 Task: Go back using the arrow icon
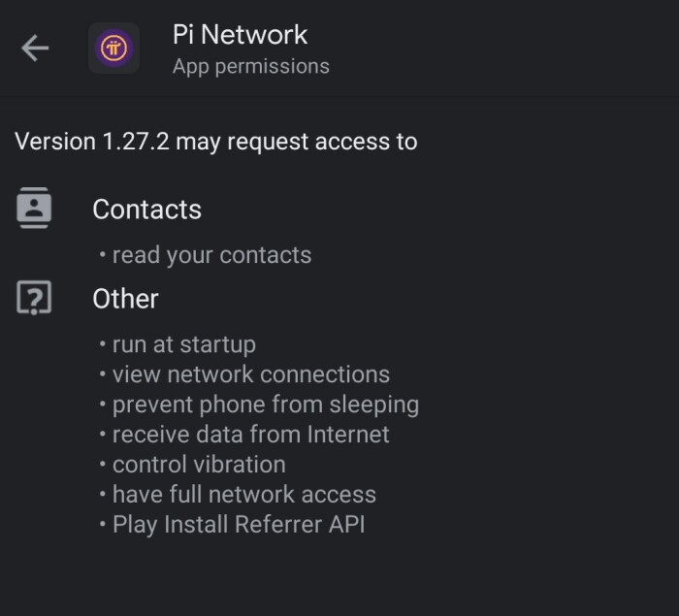click(x=35, y=48)
